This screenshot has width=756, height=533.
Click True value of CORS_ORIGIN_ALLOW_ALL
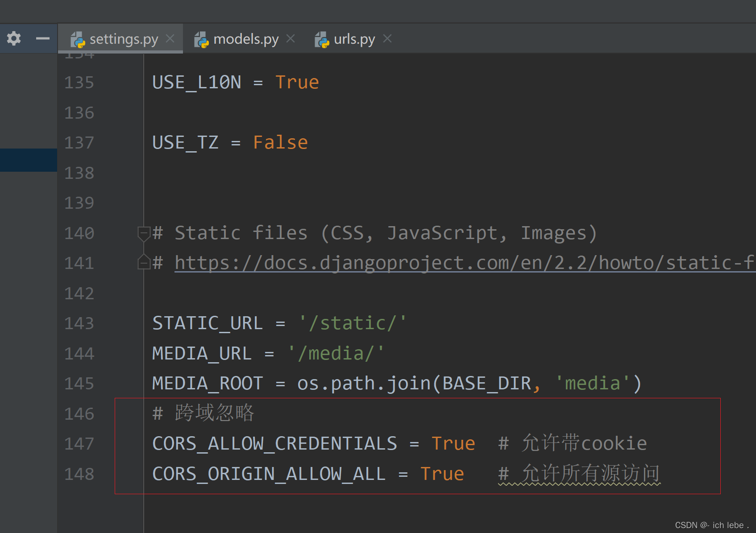[x=442, y=474]
